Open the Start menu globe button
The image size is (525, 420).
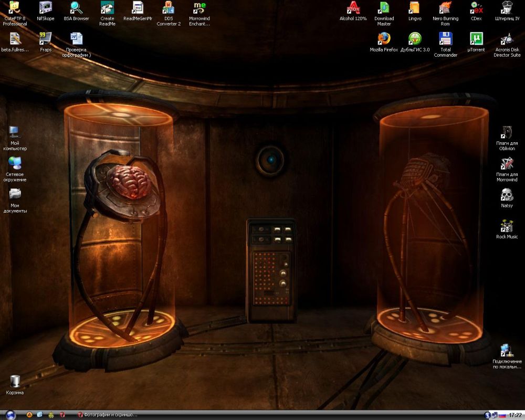pyautogui.click(x=10, y=415)
